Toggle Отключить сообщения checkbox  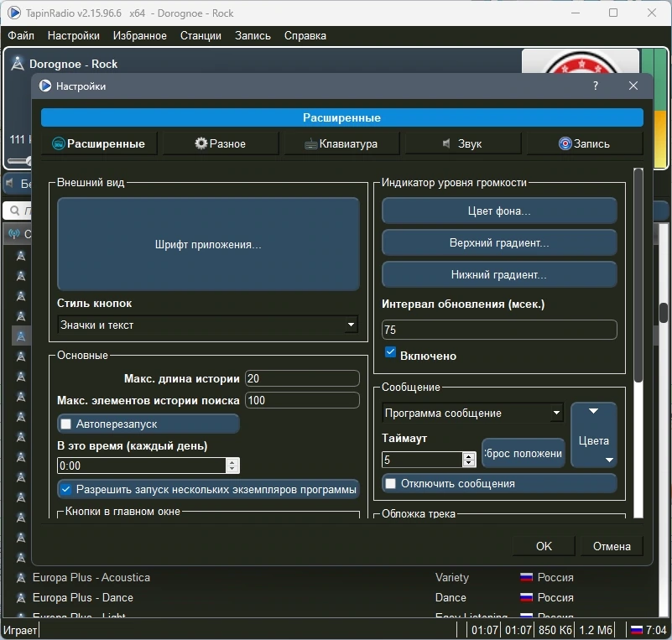(390, 484)
